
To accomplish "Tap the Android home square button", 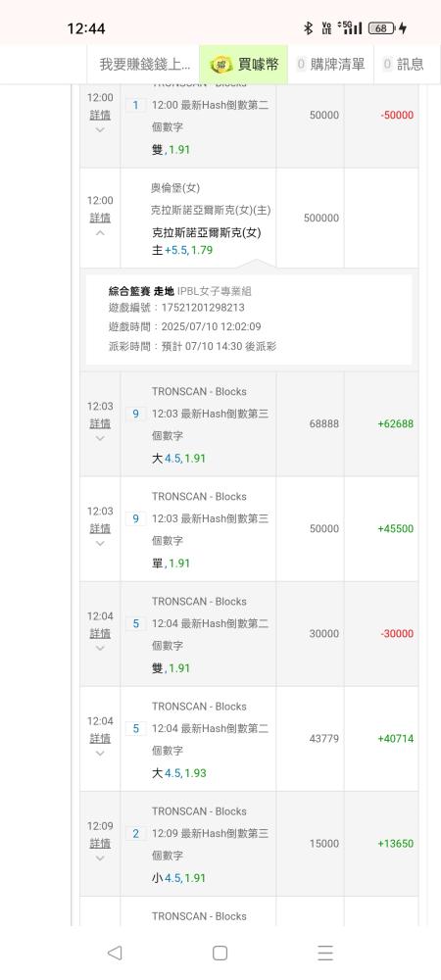I will pyautogui.click(x=220, y=953).
